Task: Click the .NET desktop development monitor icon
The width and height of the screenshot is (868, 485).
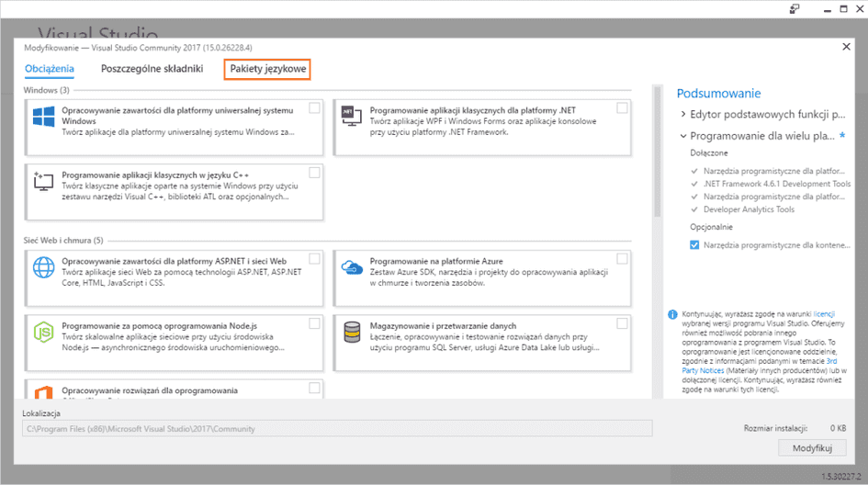Action: click(x=352, y=118)
